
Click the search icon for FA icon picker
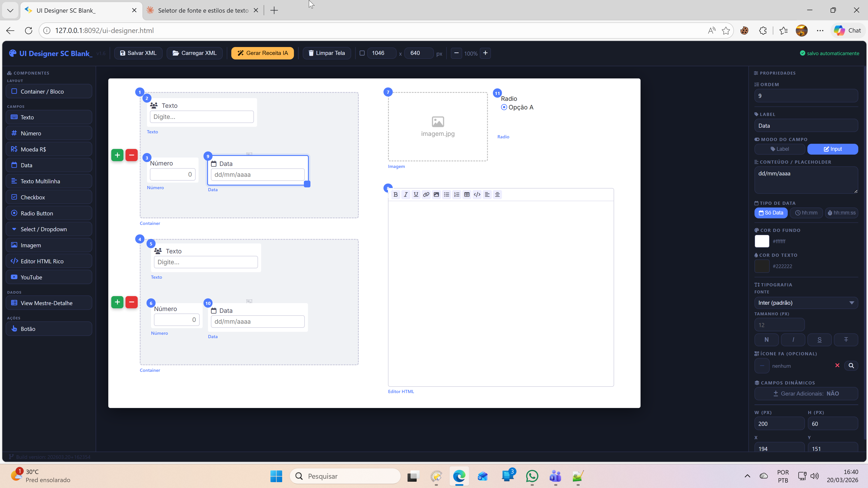tap(851, 366)
